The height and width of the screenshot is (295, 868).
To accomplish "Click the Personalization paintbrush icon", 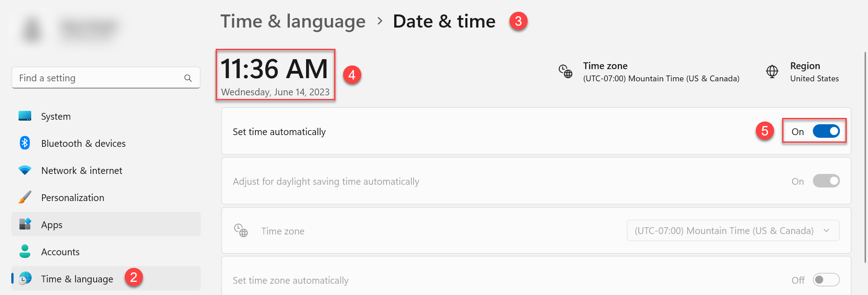I will pos(25,197).
